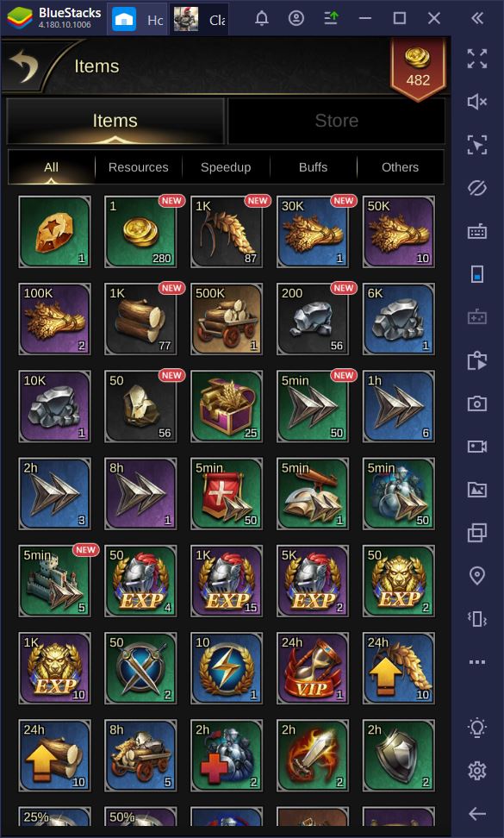Tap the 2h shield buff item

pyautogui.click(x=399, y=755)
